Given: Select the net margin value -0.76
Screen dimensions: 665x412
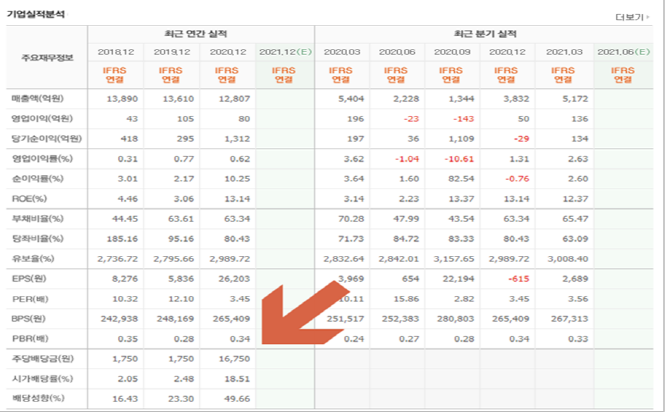Looking at the screenshot, I should (517, 179).
